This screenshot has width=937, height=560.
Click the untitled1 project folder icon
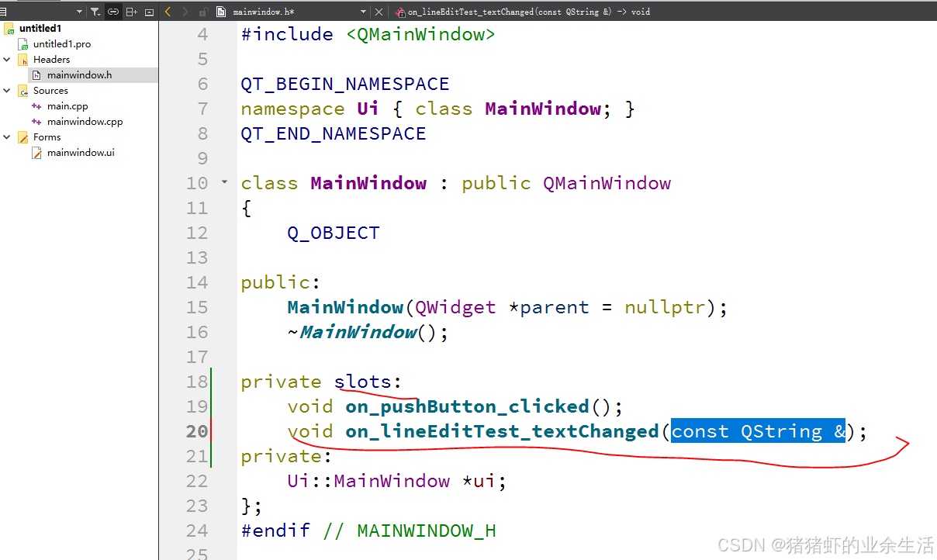click(x=10, y=29)
